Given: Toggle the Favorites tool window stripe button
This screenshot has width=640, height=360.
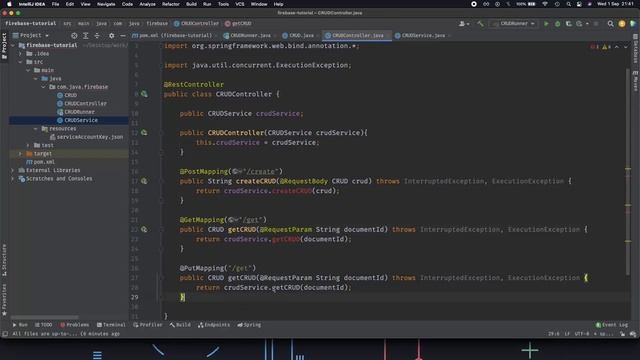Looking at the screenshot, I should (4, 300).
